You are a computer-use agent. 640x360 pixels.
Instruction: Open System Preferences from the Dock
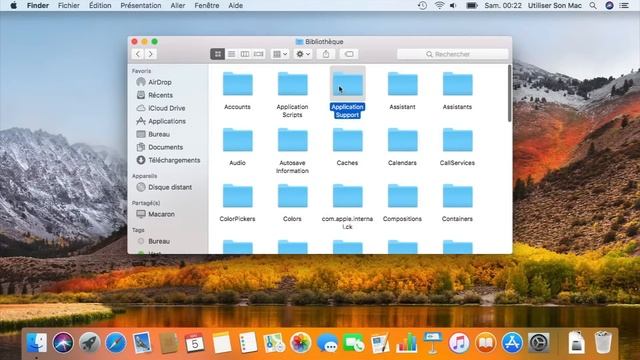point(539,342)
